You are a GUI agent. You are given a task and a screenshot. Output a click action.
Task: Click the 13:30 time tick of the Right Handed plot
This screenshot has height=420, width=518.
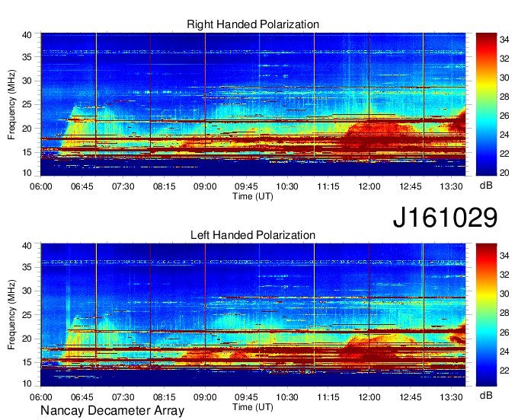click(451, 186)
